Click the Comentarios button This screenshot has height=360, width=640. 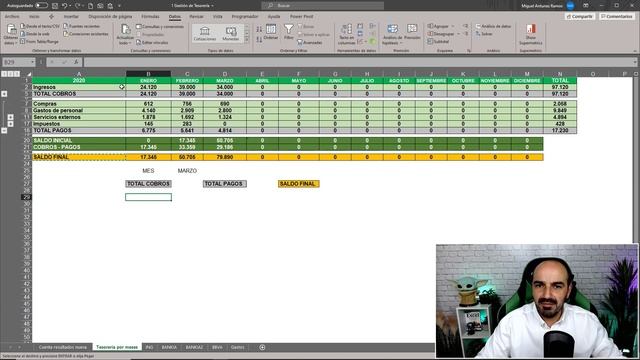(x=617, y=16)
